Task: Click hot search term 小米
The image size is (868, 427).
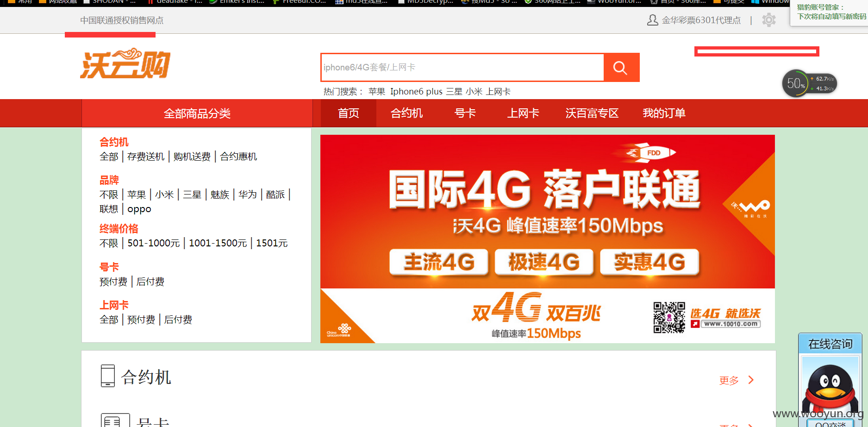Action: click(x=474, y=92)
